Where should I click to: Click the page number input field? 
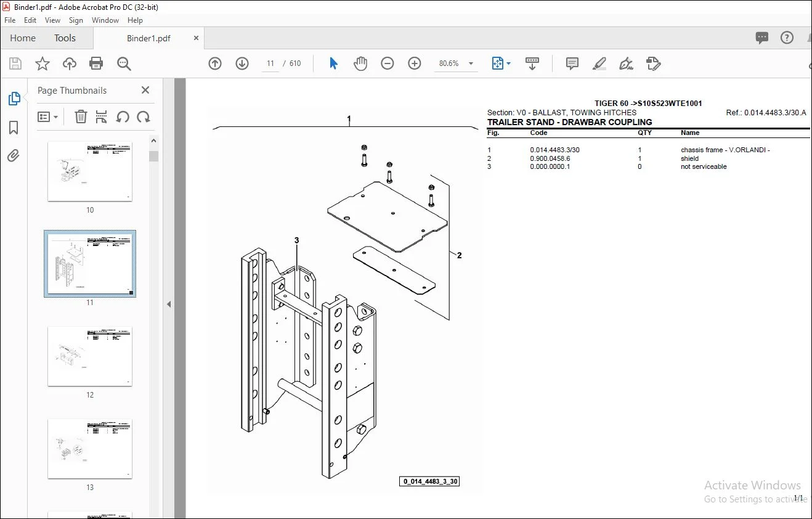click(270, 63)
